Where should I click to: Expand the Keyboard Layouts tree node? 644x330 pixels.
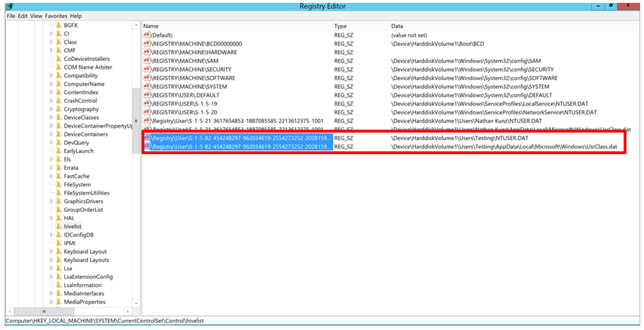click(x=51, y=260)
